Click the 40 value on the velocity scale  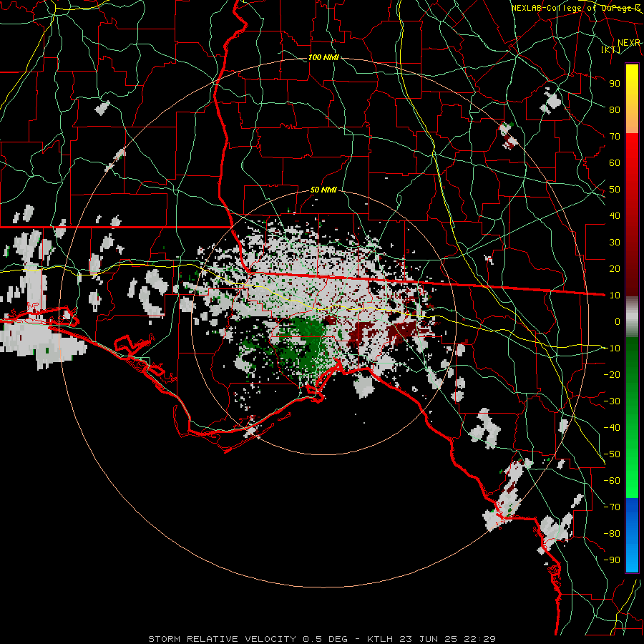click(x=615, y=215)
